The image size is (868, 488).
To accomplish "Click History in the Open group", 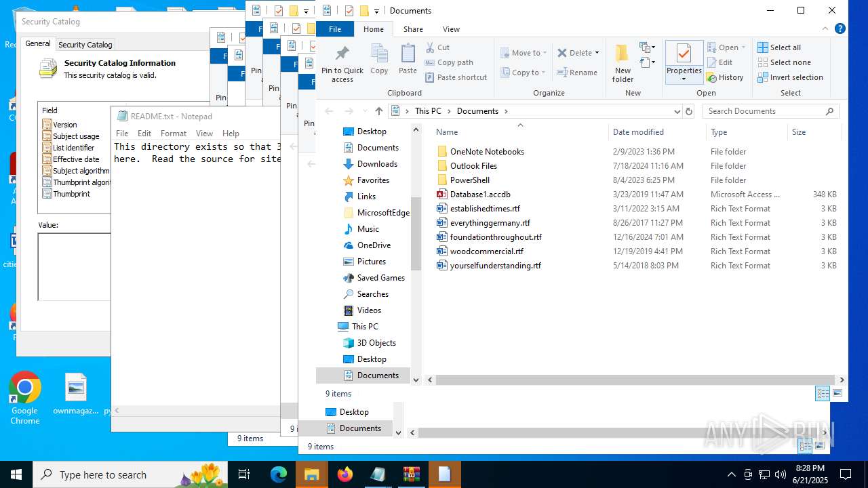I will (725, 77).
